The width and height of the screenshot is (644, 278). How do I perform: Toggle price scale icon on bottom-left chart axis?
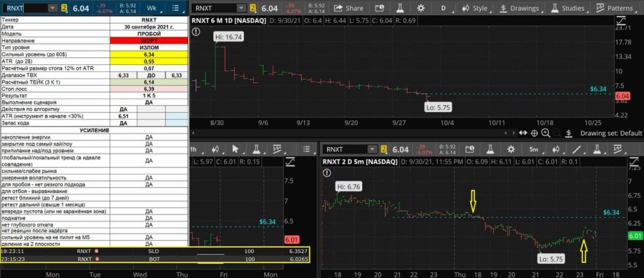[x=291, y=162]
